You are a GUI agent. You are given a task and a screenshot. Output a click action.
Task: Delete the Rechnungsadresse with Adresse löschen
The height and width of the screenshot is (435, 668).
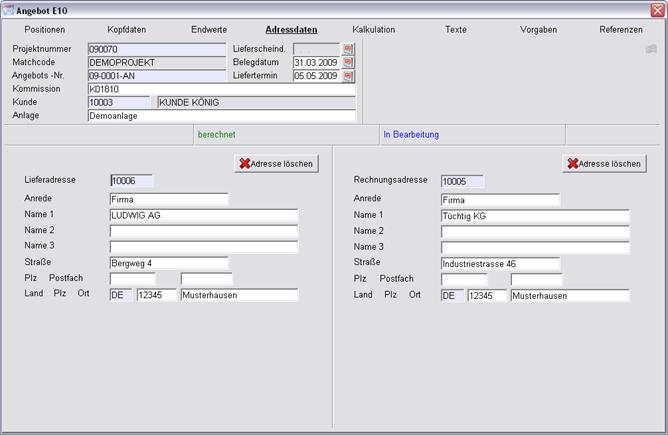(x=604, y=163)
